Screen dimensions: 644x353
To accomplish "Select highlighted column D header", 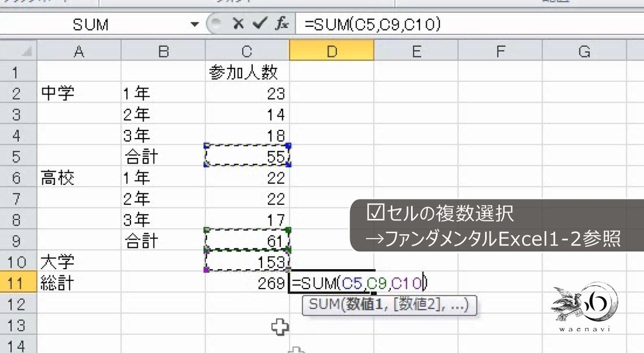I will coord(332,52).
